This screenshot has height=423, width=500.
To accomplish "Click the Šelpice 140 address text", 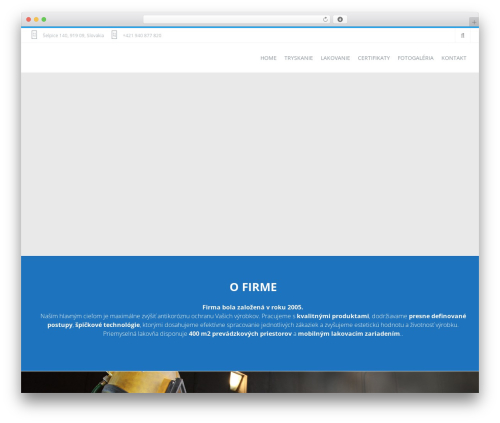I will [73, 35].
